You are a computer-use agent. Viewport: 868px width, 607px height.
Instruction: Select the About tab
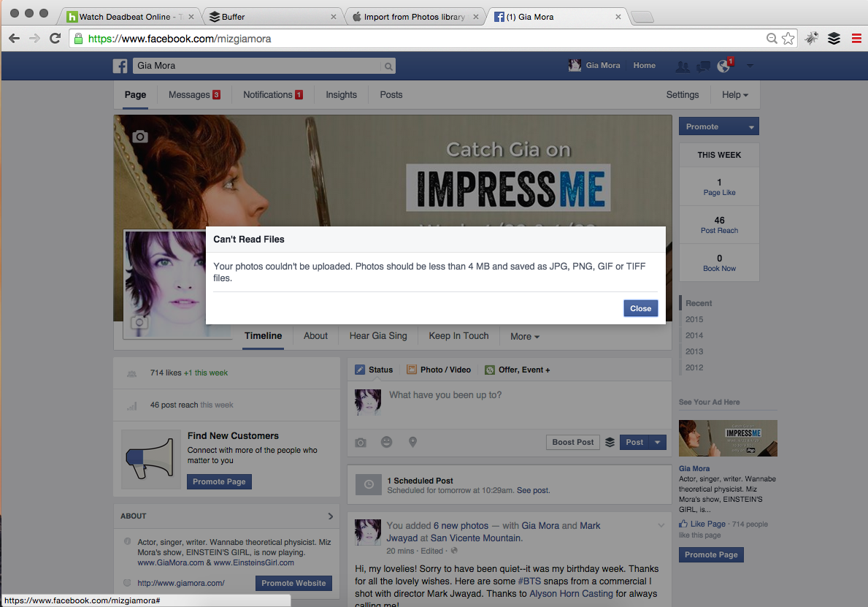(315, 335)
